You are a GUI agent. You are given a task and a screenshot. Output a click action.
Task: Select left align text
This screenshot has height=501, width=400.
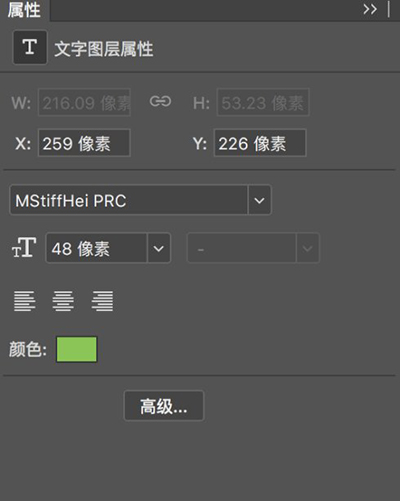point(25,301)
